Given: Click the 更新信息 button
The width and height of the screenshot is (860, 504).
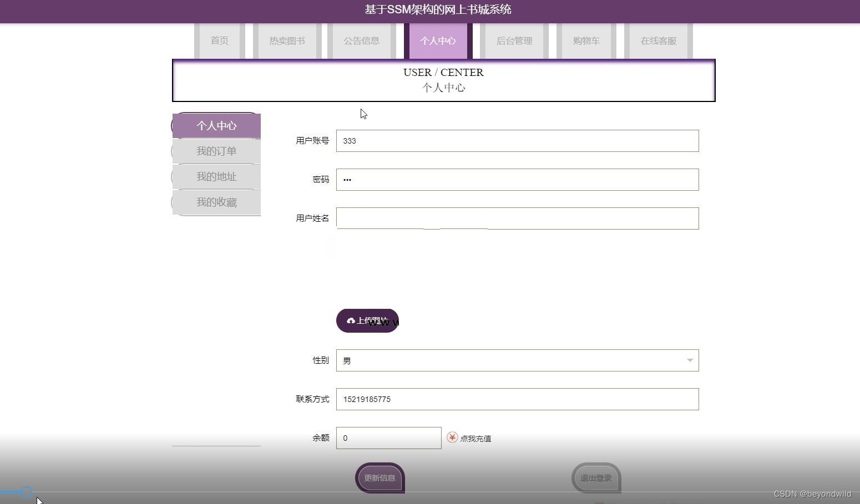Looking at the screenshot, I should tap(380, 477).
